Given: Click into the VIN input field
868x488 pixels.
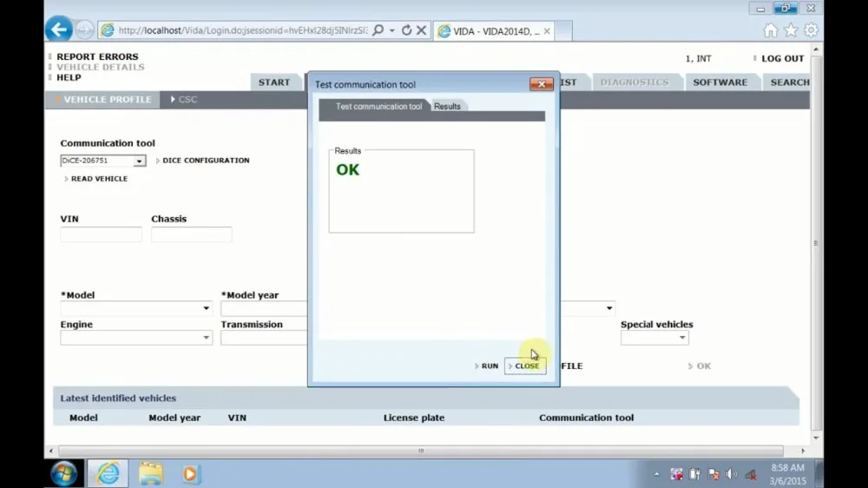Looking at the screenshot, I should click(102, 234).
